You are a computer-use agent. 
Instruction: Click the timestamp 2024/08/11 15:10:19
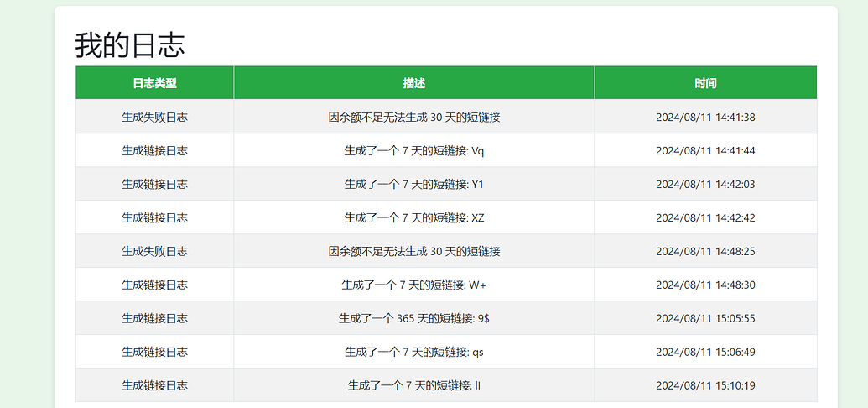[x=706, y=386]
